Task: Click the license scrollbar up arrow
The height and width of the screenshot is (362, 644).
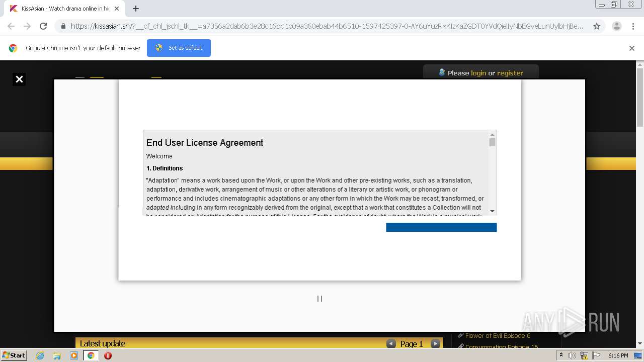Action: [492, 134]
